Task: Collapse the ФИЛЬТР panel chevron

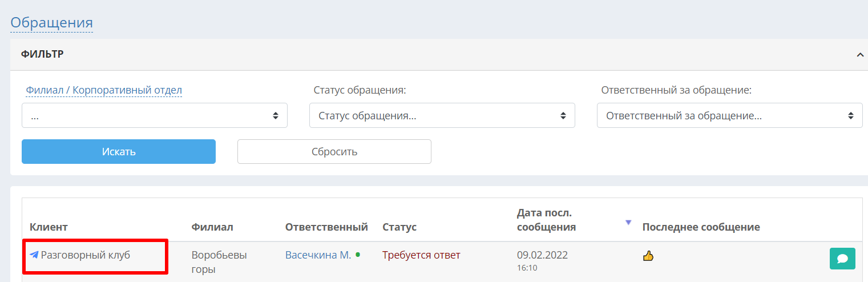Action: tap(860, 55)
